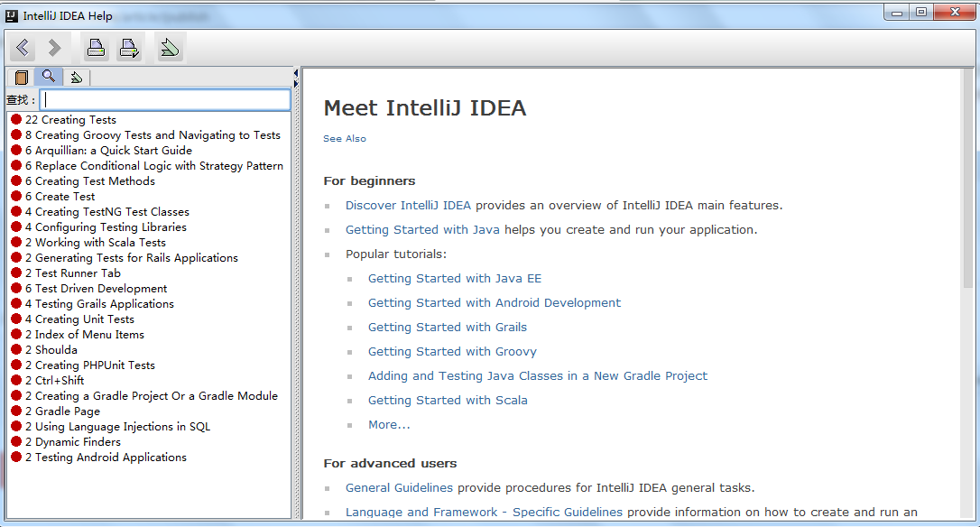Open 'Getting Started with Android Development' tutorial

pos(494,303)
